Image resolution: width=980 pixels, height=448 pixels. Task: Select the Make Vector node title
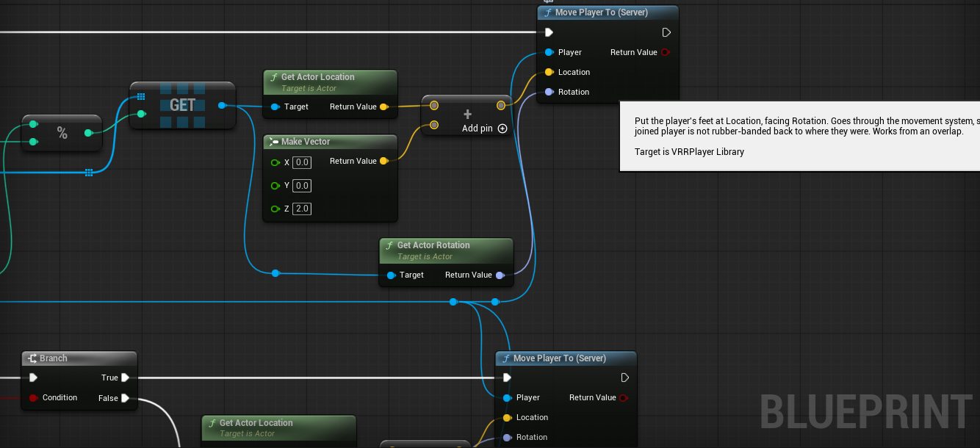pyautogui.click(x=306, y=141)
